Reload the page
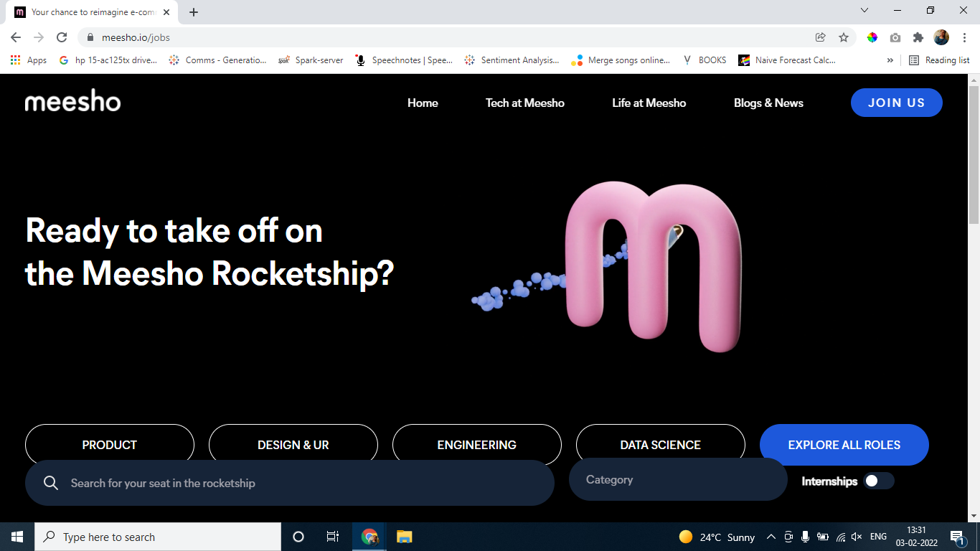This screenshot has width=980, height=551. pos(62,37)
